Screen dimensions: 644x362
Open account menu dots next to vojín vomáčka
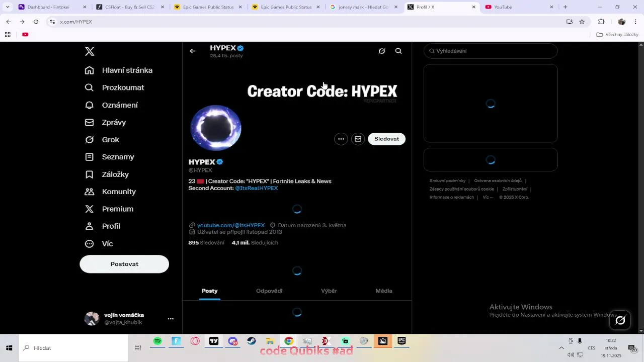point(171,319)
